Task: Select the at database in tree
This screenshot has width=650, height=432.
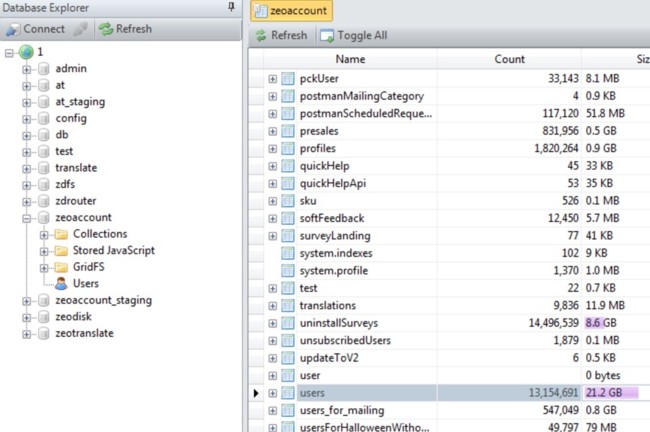Action: tap(60, 85)
